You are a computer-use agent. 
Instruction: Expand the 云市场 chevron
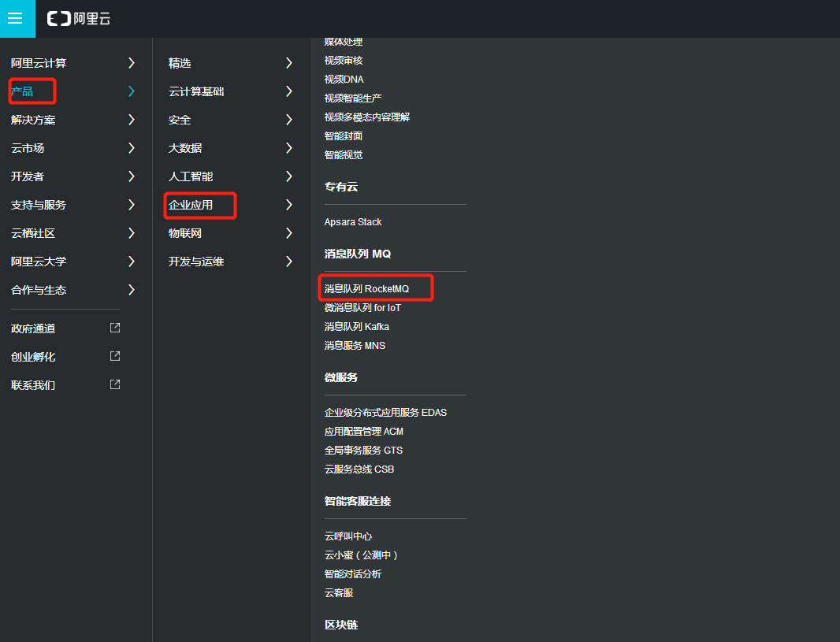coord(132,148)
